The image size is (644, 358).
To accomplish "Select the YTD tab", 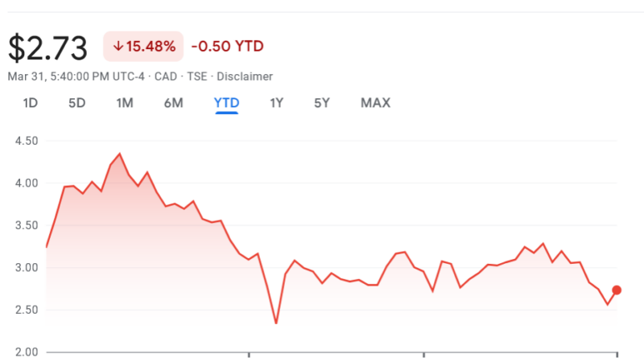I will click(226, 103).
